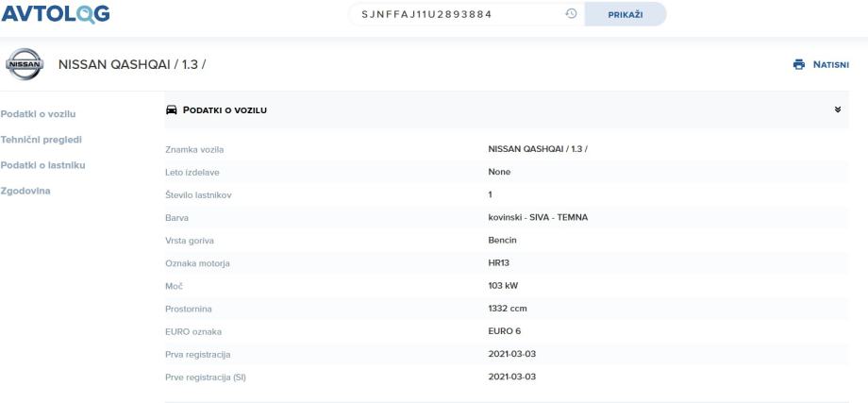Select the value None
Screen dimensions: 868x403
point(499,172)
